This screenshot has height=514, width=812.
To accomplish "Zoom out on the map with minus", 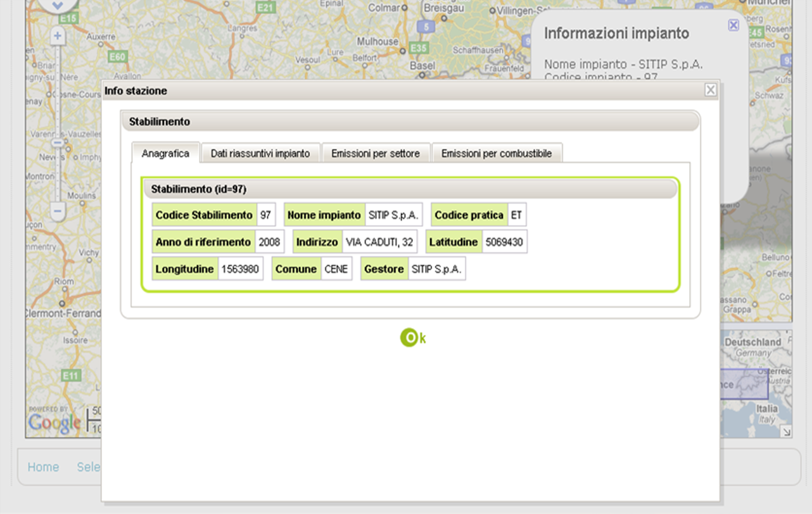I will coord(58,211).
